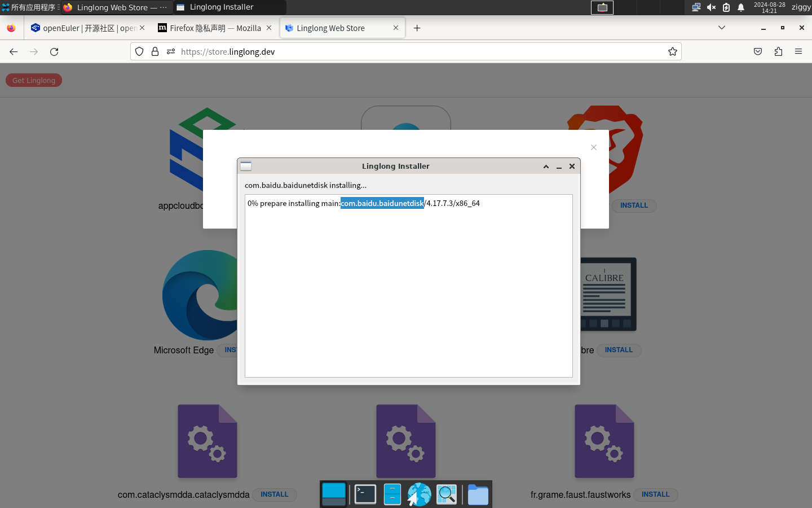Open the home folder dock icon
812x508 pixels.
pyautogui.click(x=478, y=494)
